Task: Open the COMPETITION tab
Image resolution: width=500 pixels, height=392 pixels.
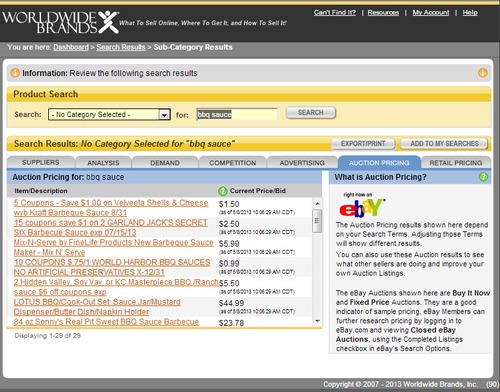Action: coord(233,163)
